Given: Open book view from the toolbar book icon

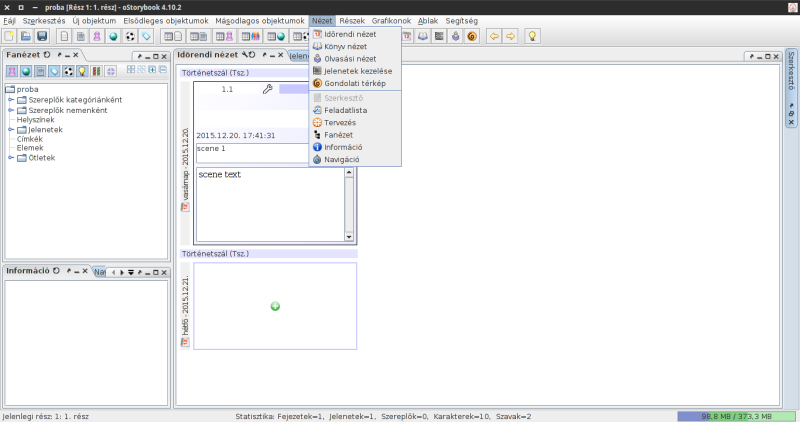Looking at the screenshot, I should point(423,36).
